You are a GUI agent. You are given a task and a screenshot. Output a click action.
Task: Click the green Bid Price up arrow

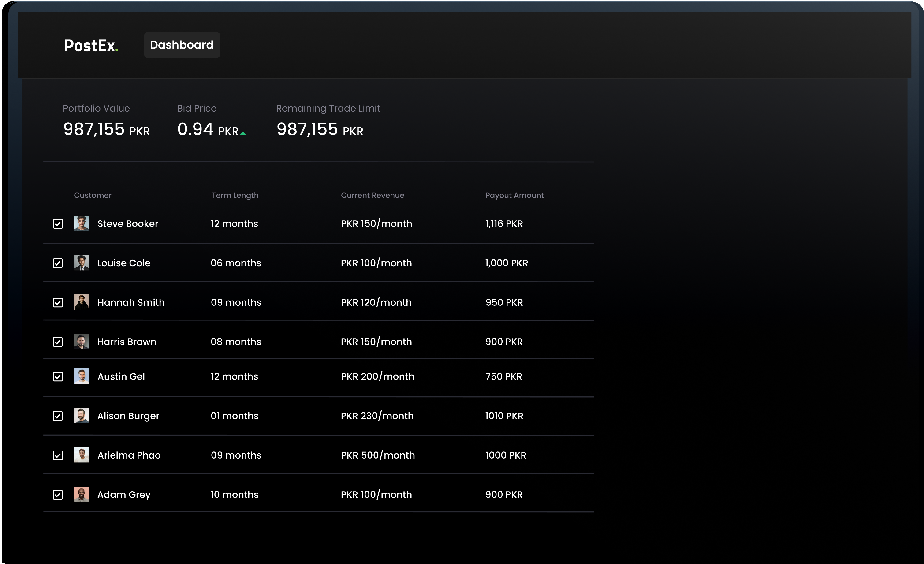coord(243,133)
